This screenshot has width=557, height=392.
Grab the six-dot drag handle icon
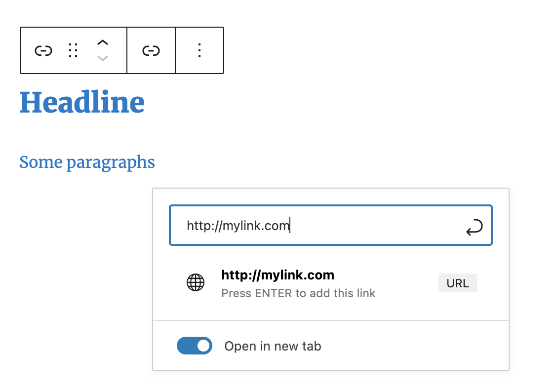(x=73, y=50)
